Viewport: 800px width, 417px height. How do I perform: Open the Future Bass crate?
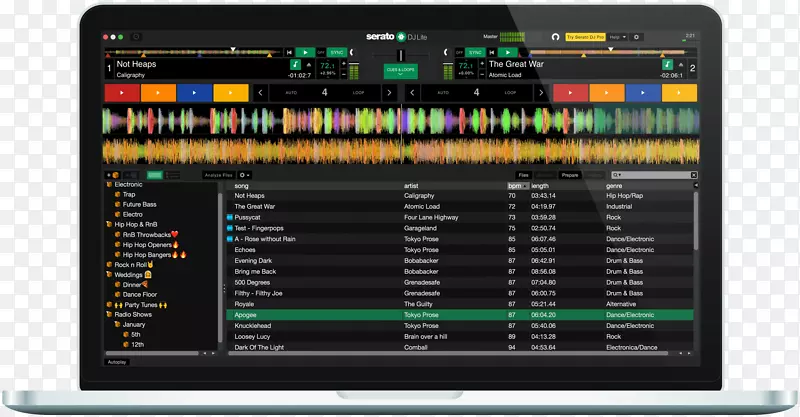click(139, 204)
